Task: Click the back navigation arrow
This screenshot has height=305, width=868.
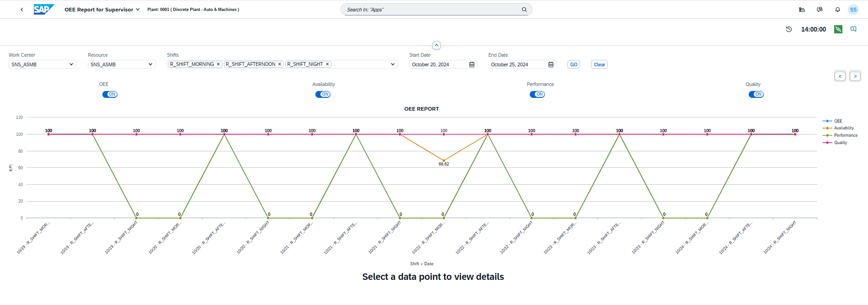Action: click(21, 10)
